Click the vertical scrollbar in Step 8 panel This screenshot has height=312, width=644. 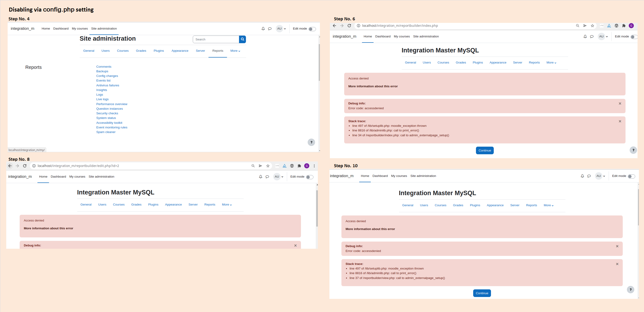(317, 209)
